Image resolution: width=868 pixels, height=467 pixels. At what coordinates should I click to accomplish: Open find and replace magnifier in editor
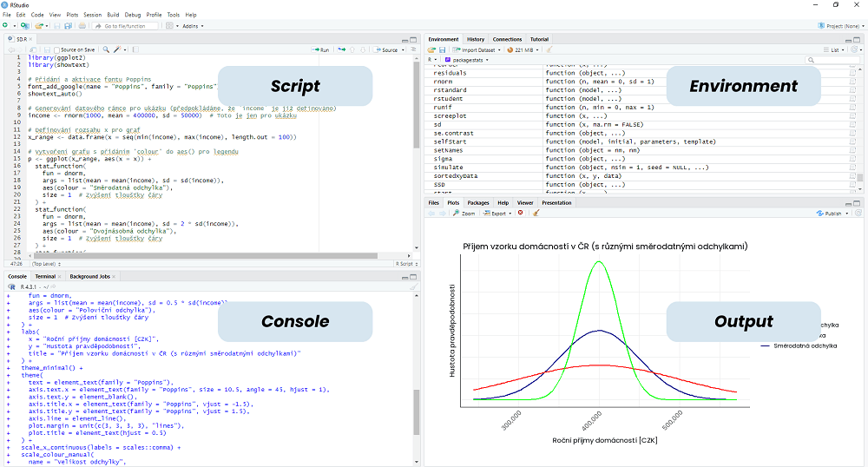[x=106, y=49]
